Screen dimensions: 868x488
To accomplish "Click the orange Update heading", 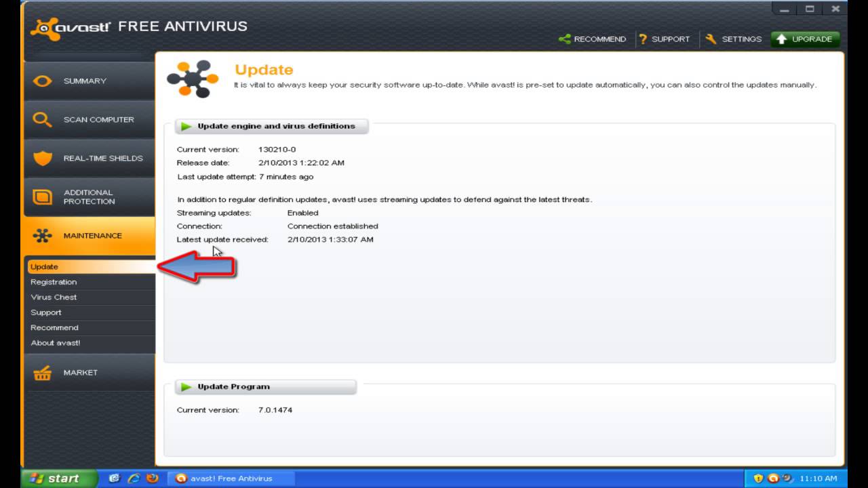I will click(264, 70).
